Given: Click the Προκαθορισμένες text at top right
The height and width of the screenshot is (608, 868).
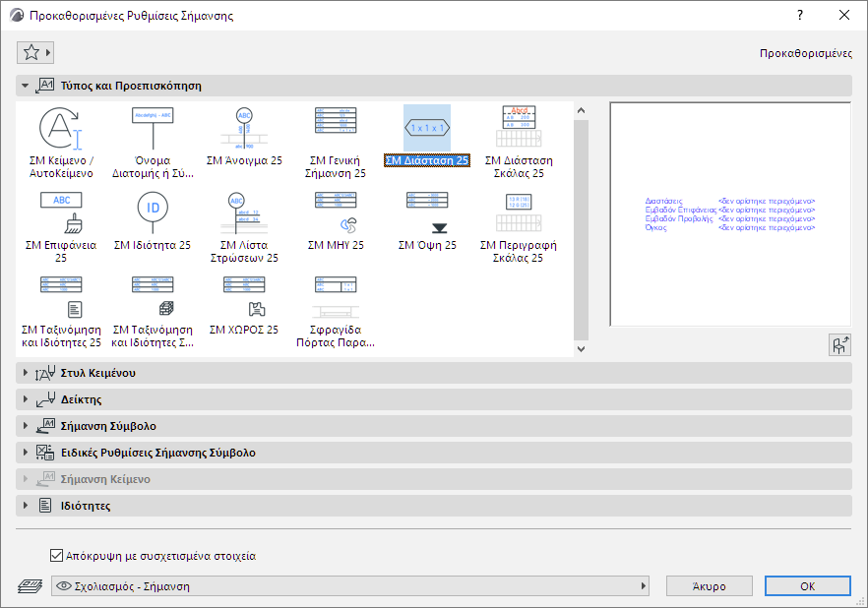Looking at the screenshot, I should [x=805, y=53].
